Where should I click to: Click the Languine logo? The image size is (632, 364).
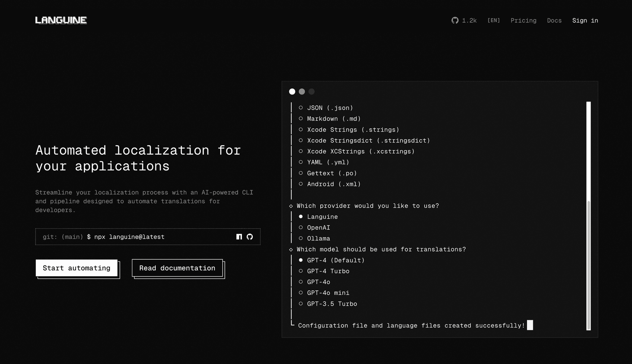click(61, 20)
